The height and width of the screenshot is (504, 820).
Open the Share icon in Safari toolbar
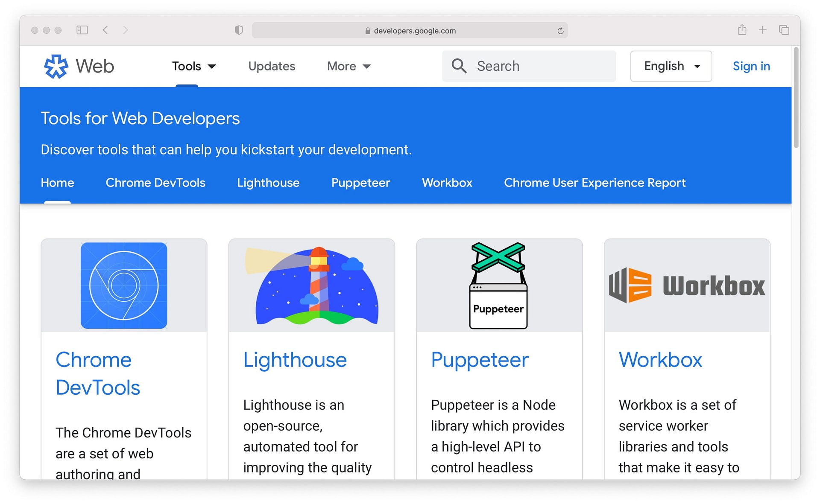pos(742,29)
